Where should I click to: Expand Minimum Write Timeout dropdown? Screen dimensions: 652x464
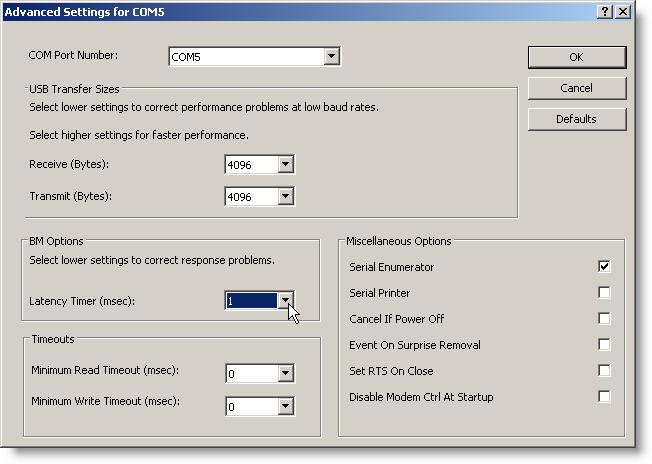point(285,407)
